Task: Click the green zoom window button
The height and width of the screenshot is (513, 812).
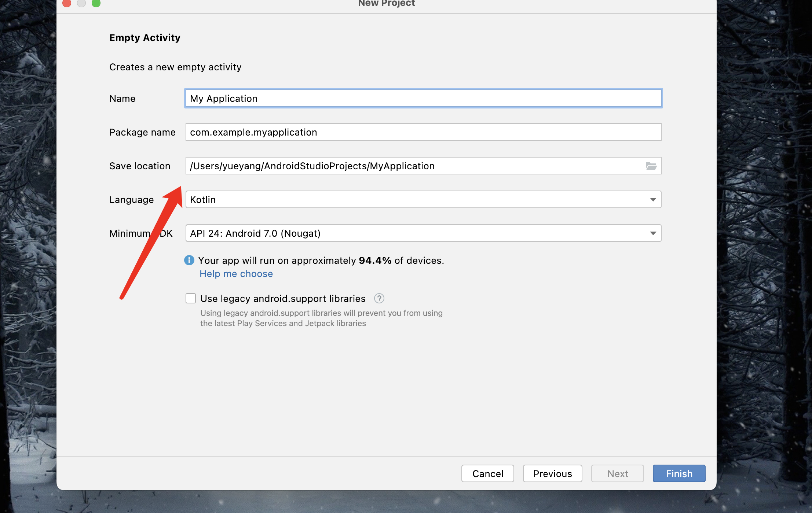Action: 96,3
